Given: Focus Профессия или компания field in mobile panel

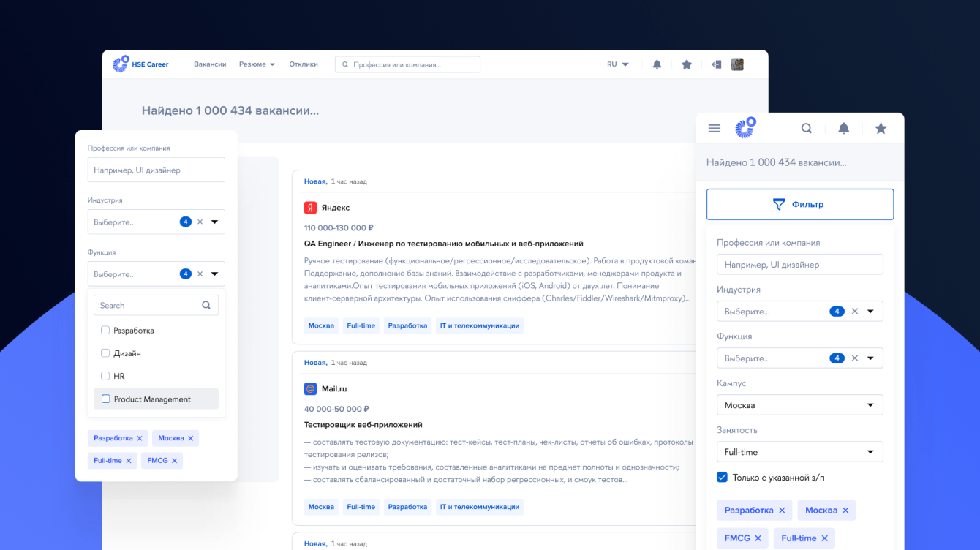Looking at the screenshot, I should pyautogui.click(x=800, y=265).
